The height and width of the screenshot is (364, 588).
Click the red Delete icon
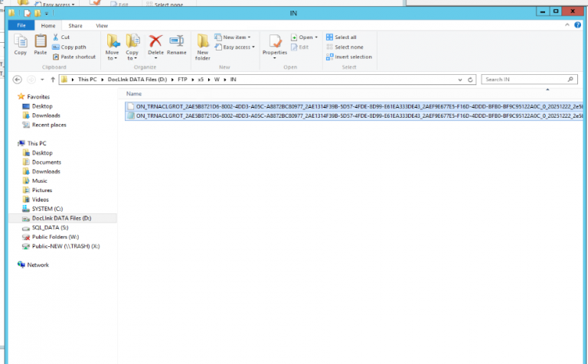click(x=155, y=41)
